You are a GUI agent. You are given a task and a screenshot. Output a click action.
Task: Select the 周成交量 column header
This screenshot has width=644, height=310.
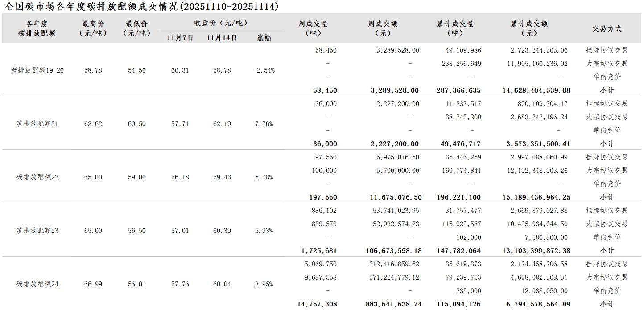click(x=313, y=28)
